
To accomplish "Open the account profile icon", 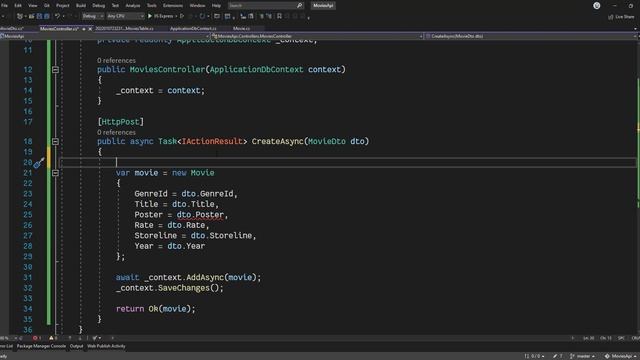I will [x=597, y=6].
